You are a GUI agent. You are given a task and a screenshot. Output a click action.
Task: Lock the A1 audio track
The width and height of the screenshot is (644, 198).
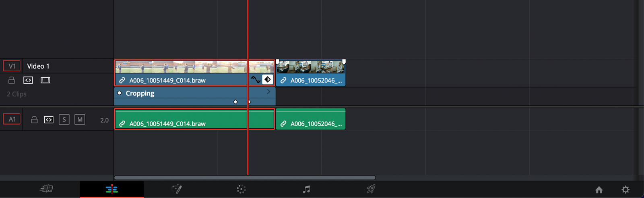[x=35, y=120]
